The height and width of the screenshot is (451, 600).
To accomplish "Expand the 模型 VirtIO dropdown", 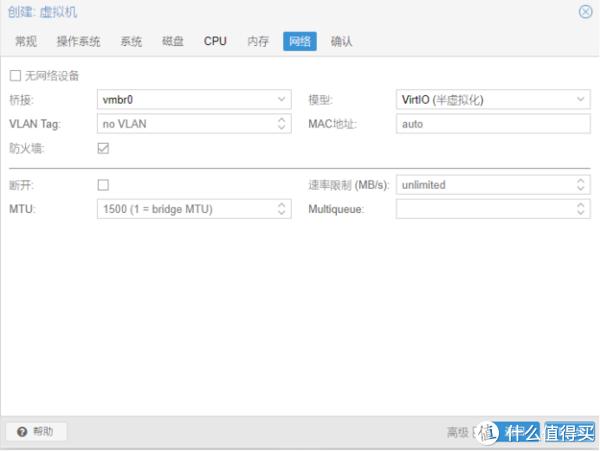I will pyautogui.click(x=580, y=99).
